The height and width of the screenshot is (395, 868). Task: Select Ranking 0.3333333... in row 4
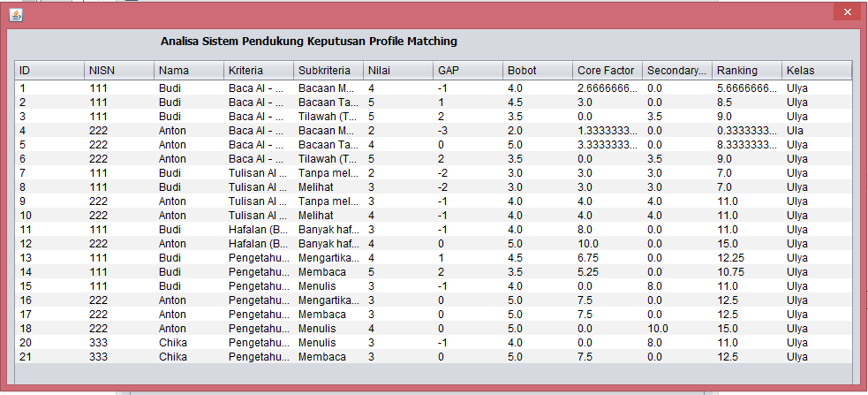[747, 131]
